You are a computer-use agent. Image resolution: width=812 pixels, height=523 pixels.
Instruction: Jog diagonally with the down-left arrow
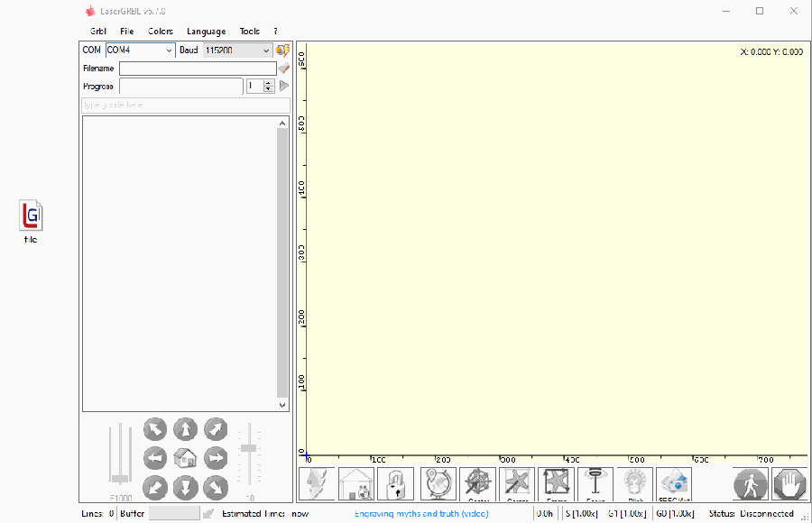pyautogui.click(x=155, y=488)
